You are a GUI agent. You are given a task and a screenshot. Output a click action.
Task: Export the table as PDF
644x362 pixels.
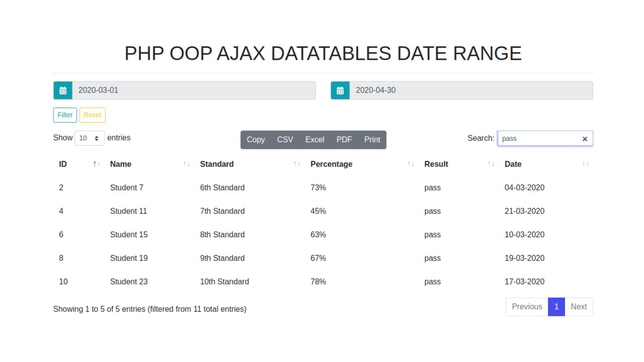[344, 140]
